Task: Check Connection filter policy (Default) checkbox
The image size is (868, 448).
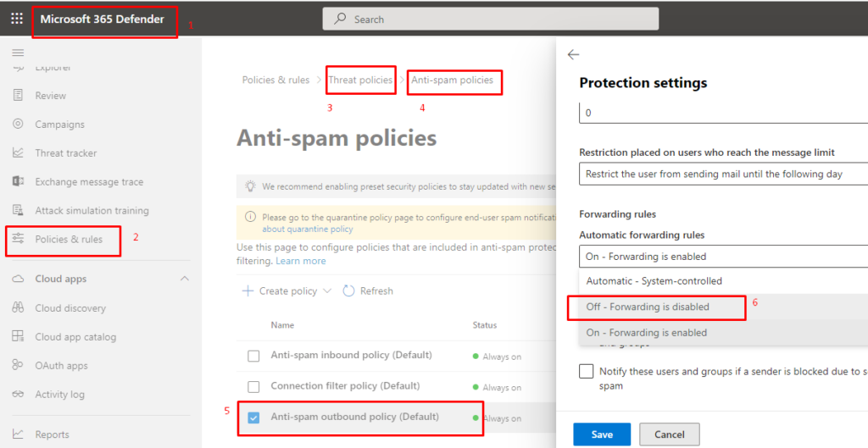Action: [253, 387]
